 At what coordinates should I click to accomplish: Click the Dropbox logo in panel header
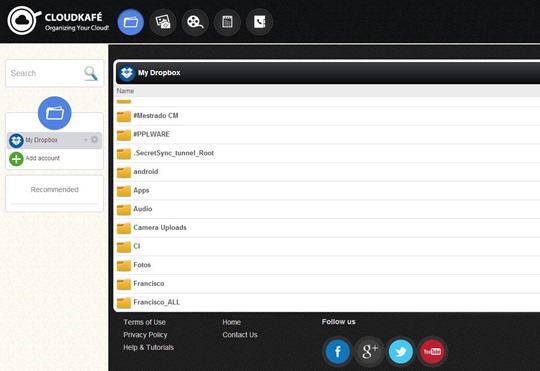[127, 73]
